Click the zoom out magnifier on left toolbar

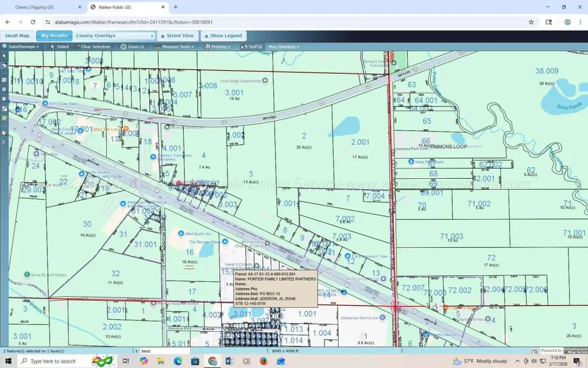click(x=4, y=98)
